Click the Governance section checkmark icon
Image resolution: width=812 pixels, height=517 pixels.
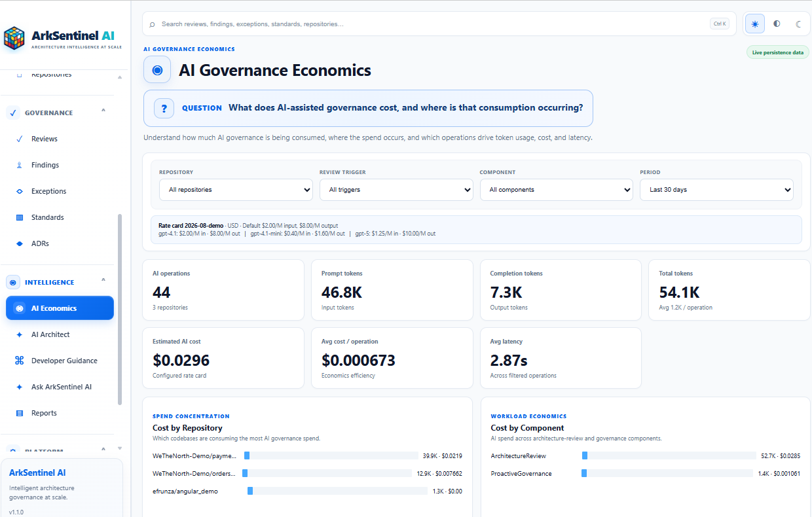(13, 113)
